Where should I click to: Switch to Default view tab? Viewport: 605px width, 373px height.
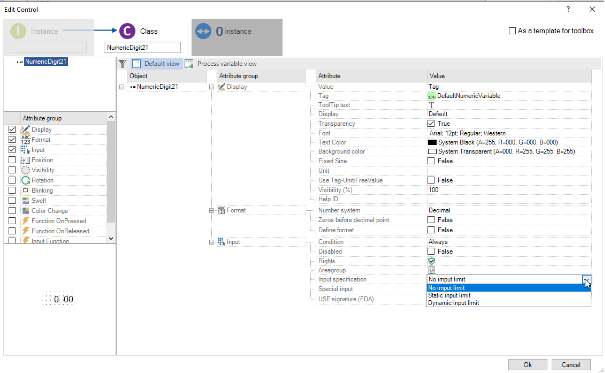coord(156,64)
